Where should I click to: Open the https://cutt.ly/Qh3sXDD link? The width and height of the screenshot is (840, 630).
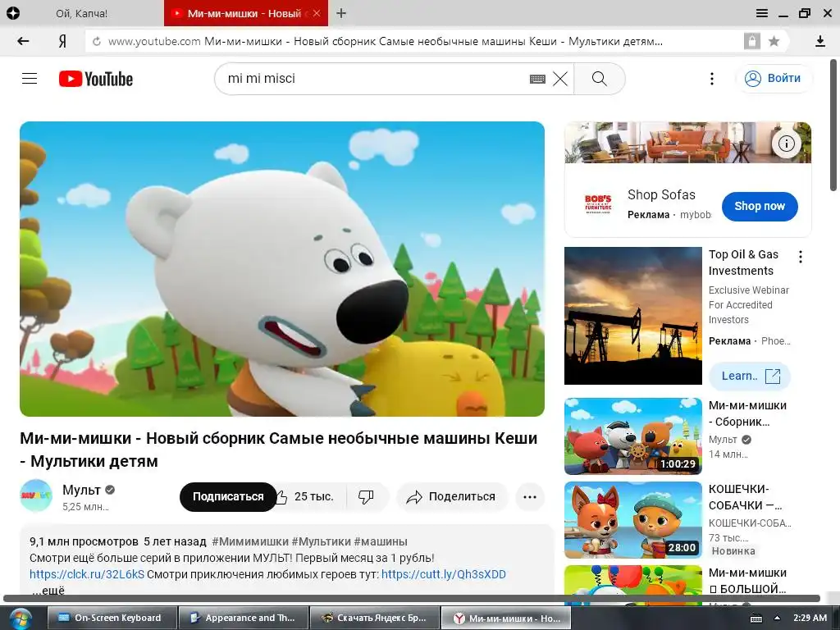tap(444, 574)
